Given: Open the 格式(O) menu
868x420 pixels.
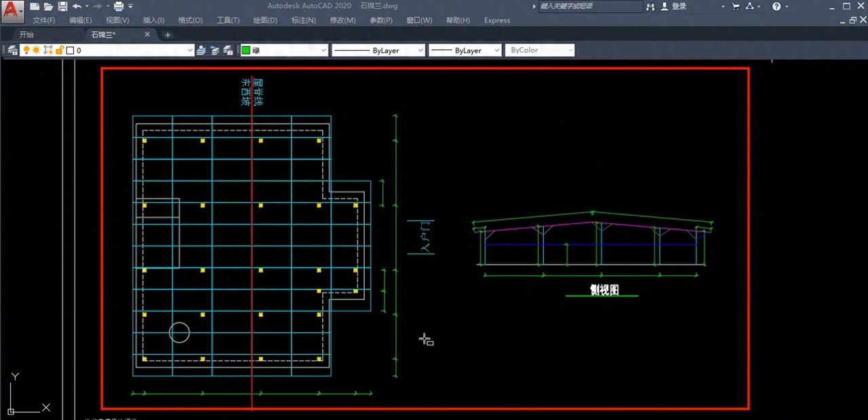Looking at the screenshot, I should point(190,20).
